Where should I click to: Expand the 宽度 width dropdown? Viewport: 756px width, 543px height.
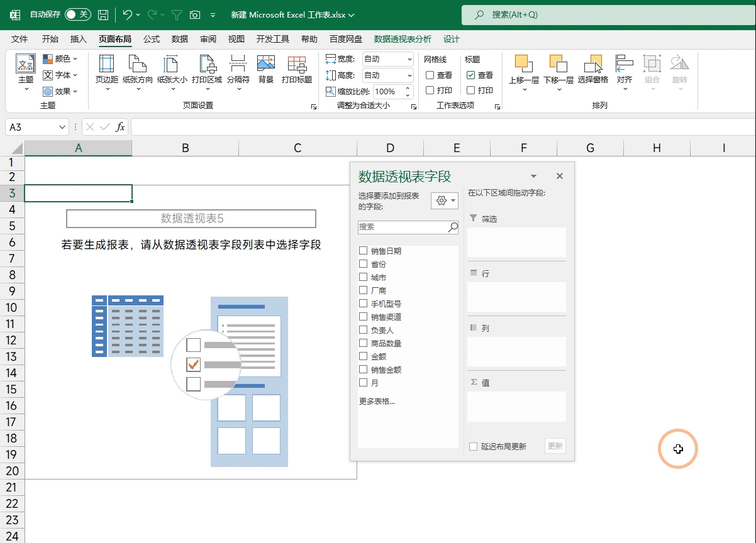tap(409, 60)
